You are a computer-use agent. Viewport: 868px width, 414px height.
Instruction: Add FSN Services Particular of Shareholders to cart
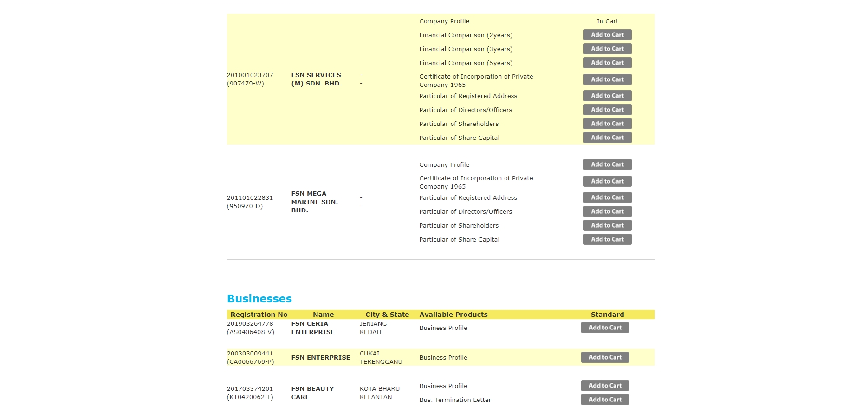coord(607,124)
